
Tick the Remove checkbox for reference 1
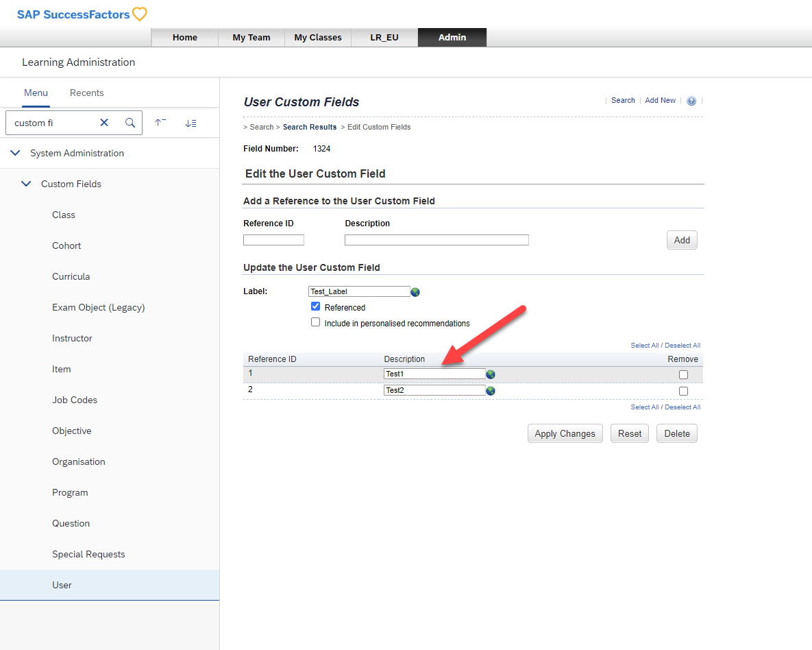[x=684, y=374]
